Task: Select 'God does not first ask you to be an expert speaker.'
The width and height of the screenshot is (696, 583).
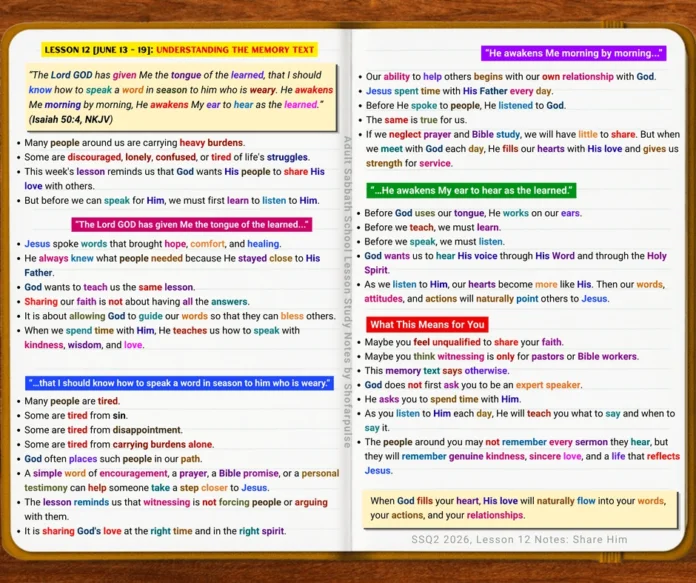Action: [473, 385]
